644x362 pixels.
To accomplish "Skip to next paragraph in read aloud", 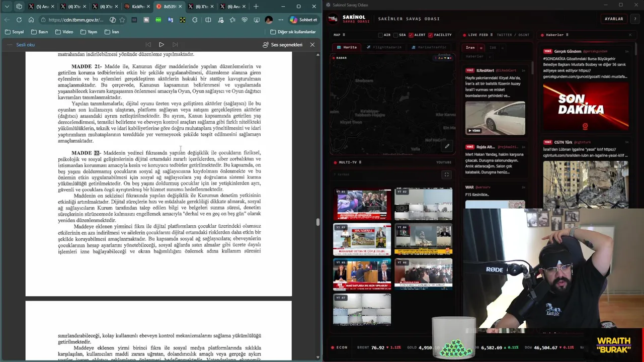I will tap(175, 45).
